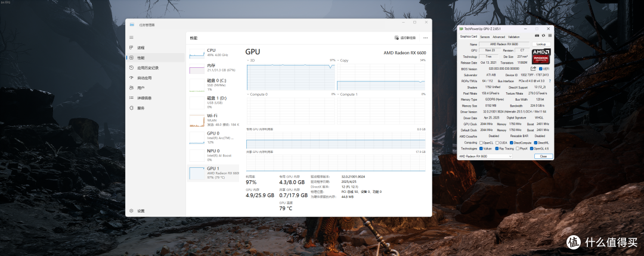Click GPU-Z screenshot camera icon
The image size is (644, 256).
click(x=537, y=36)
